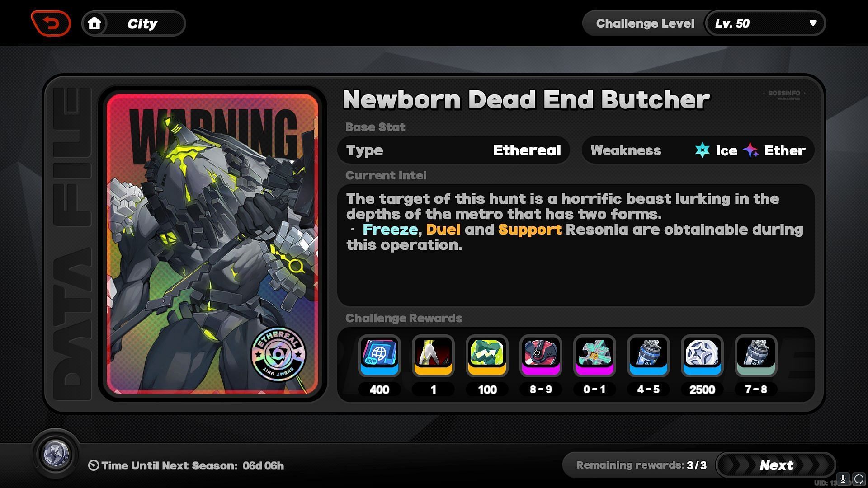Viewport: 868px width, 488px height.
Task: Click the Next button
Action: coord(776,465)
